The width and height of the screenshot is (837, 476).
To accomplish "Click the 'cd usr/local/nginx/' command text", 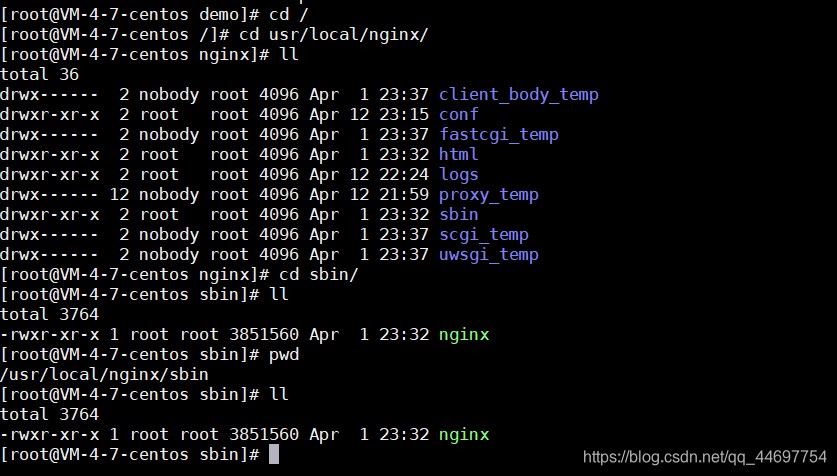I will point(334,35).
